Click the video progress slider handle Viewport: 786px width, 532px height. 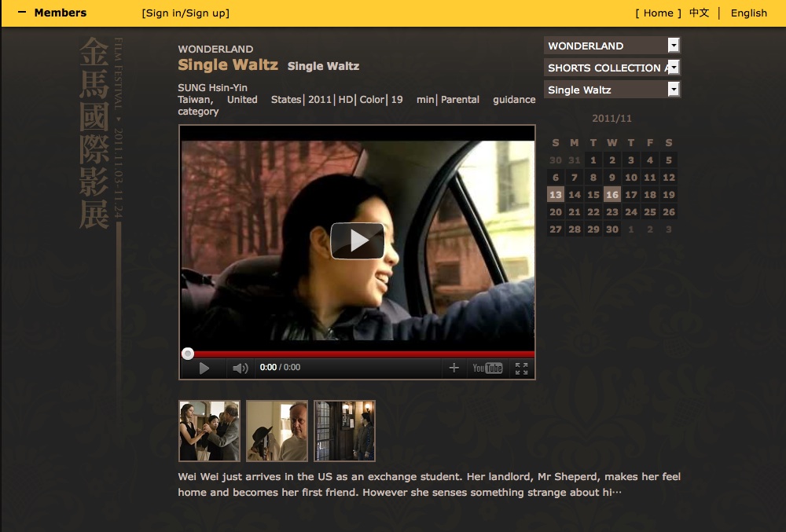coord(188,354)
